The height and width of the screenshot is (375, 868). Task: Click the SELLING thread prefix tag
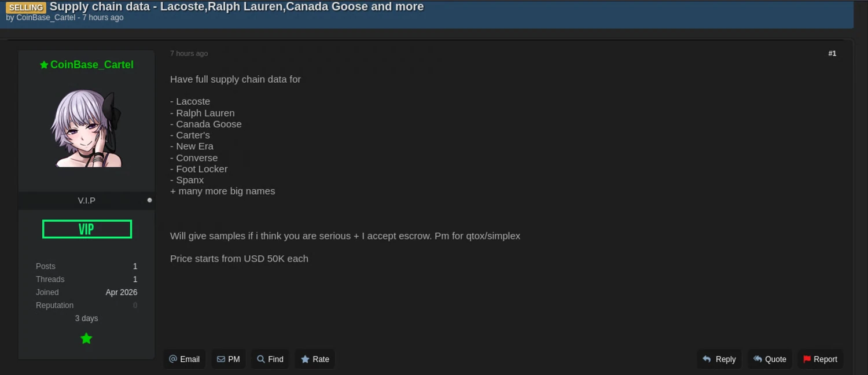[26, 8]
